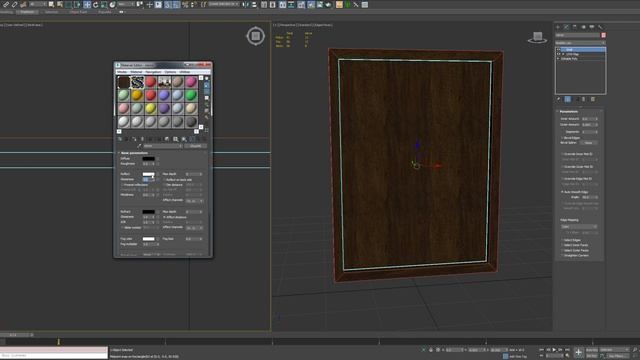640x360 pixels.
Task: Click Get Material icon in Material Editor
Action: point(120,139)
